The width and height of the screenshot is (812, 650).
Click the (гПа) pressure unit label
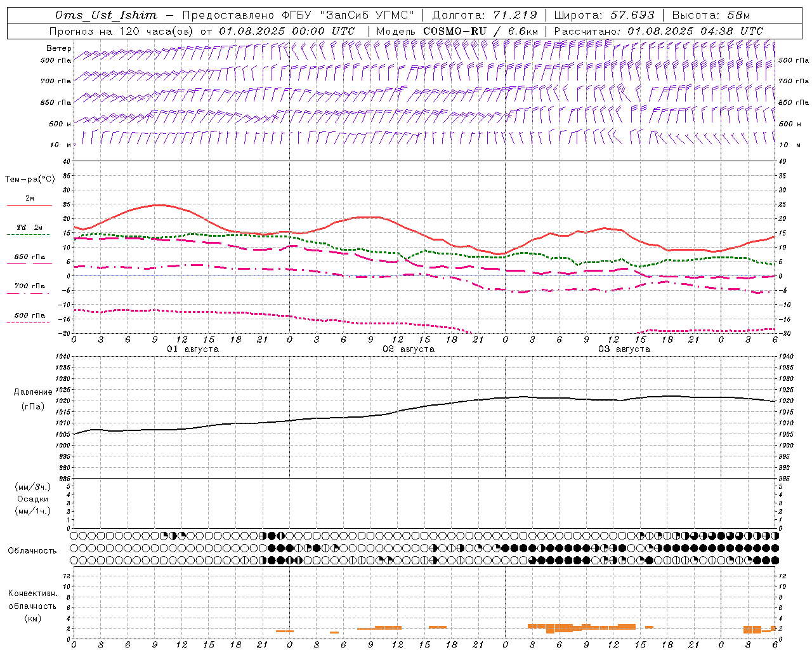tap(33, 406)
